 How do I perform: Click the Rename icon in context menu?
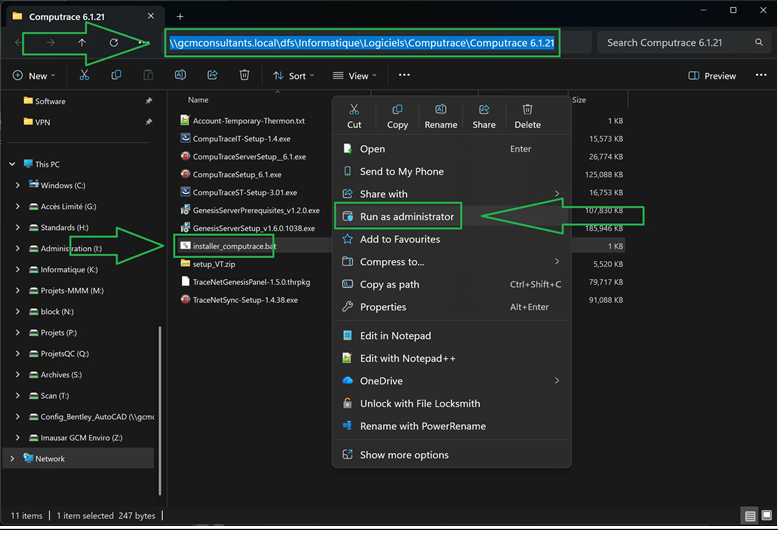coord(441,109)
